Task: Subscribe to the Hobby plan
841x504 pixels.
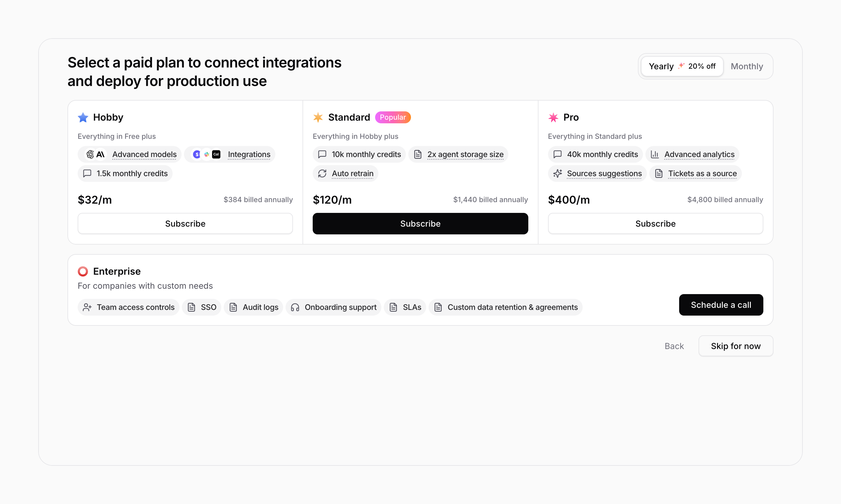Action: pyautogui.click(x=185, y=223)
